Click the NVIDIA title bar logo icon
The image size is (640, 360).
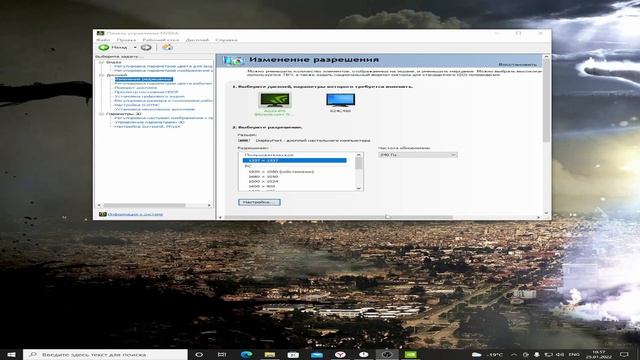click(x=100, y=33)
